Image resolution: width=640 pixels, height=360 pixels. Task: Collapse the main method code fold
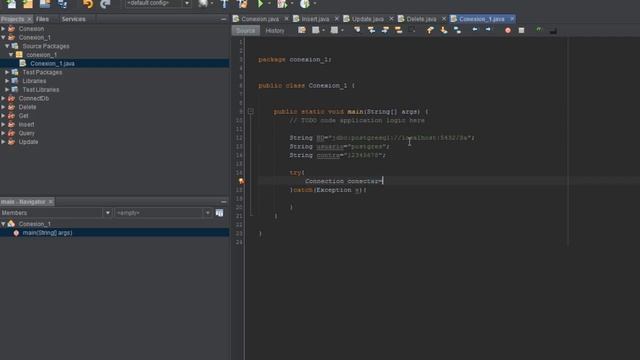pos(251,111)
